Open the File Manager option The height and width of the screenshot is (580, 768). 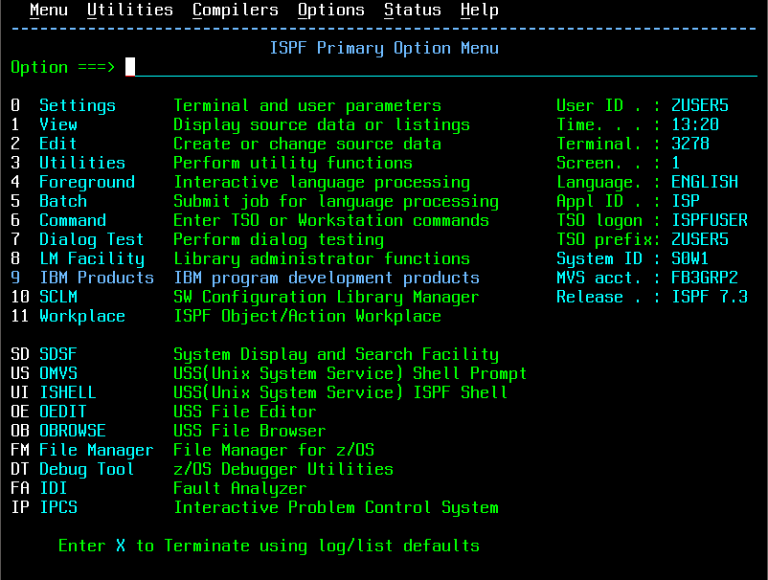[96, 450]
